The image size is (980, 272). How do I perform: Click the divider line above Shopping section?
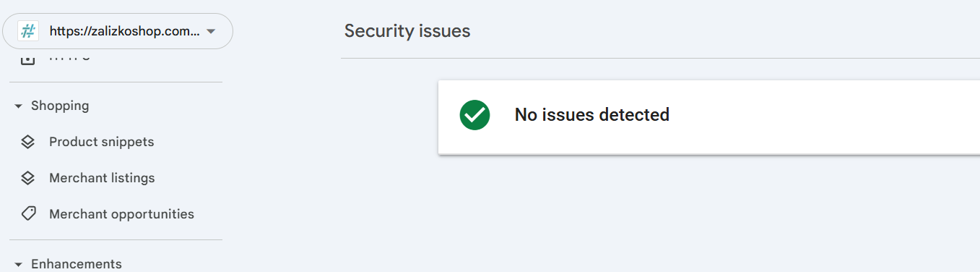(116, 82)
